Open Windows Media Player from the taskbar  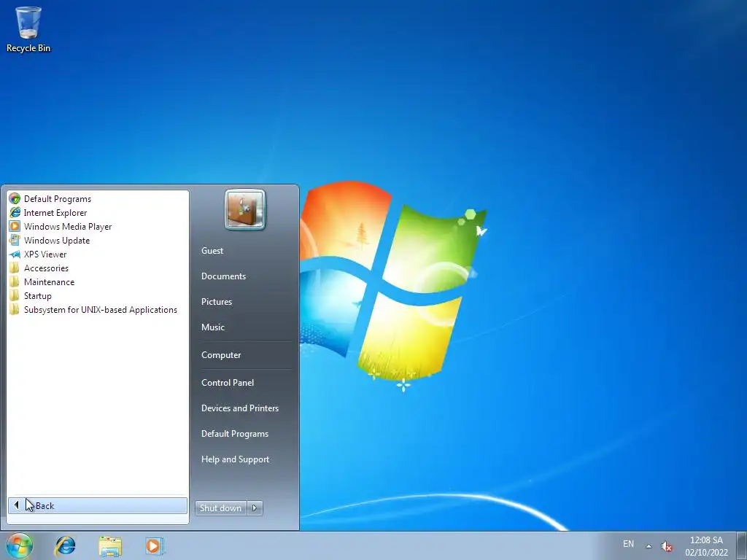pos(155,545)
